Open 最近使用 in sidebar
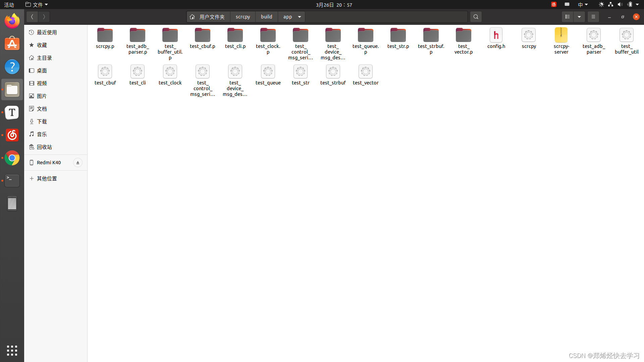The image size is (644, 362). click(56, 33)
